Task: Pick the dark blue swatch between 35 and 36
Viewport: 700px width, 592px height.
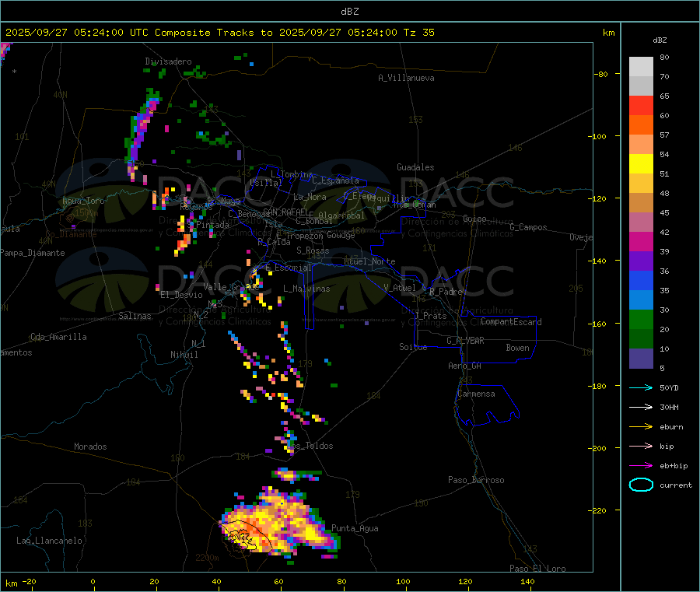Action: (641, 280)
